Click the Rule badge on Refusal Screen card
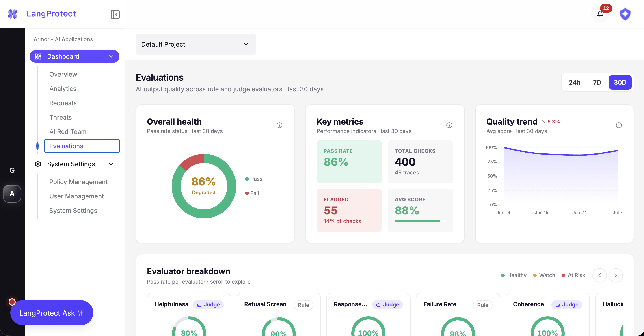Viewport: 644px width, 336px height. pos(303,305)
